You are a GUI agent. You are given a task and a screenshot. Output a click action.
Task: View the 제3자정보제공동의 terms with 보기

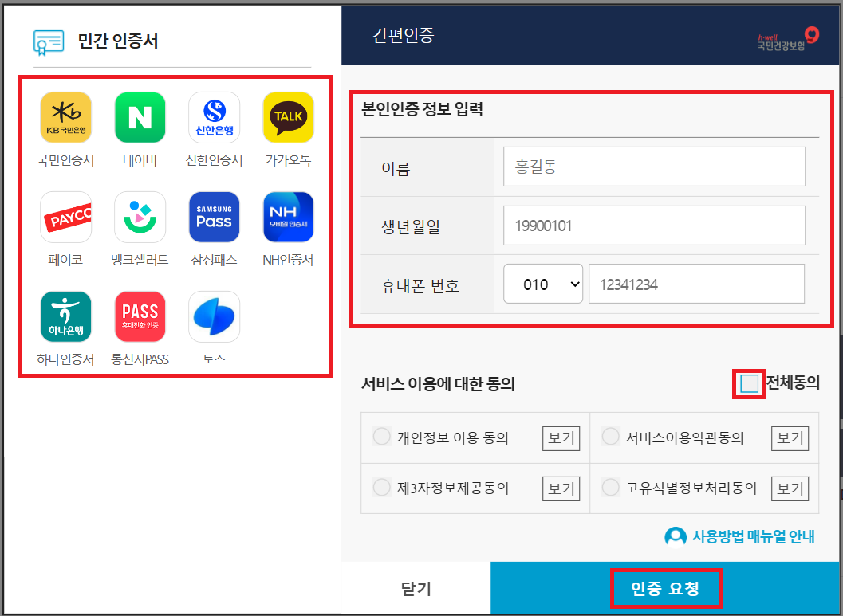pyautogui.click(x=561, y=488)
